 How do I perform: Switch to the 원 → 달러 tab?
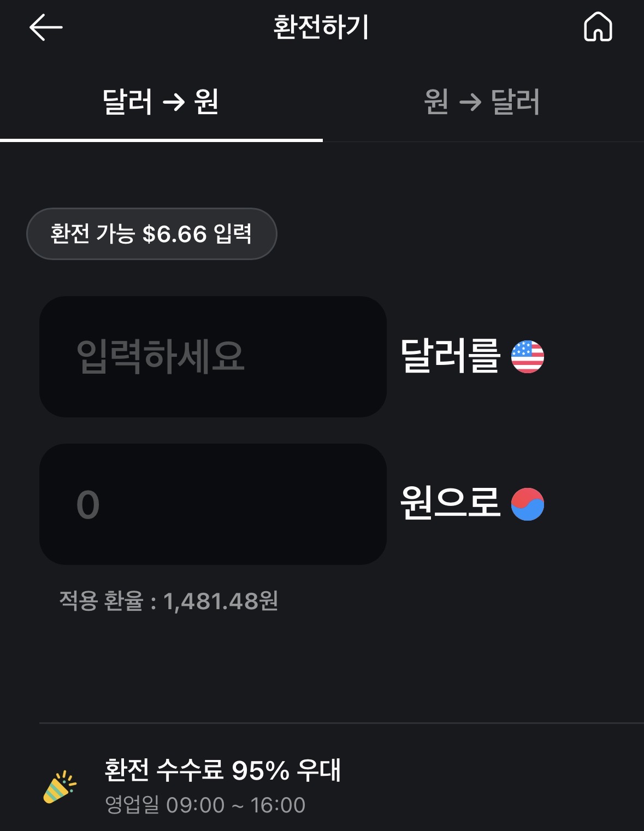(483, 102)
